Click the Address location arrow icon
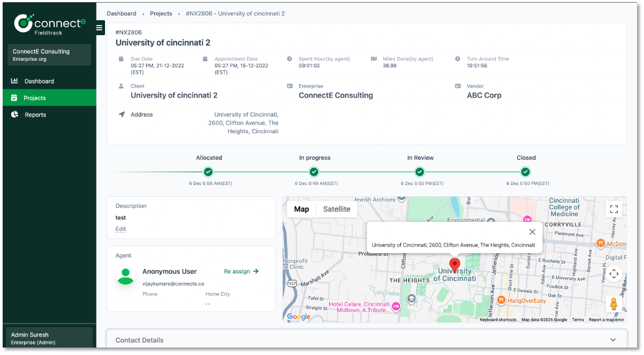The image size is (644, 355). tap(122, 115)
